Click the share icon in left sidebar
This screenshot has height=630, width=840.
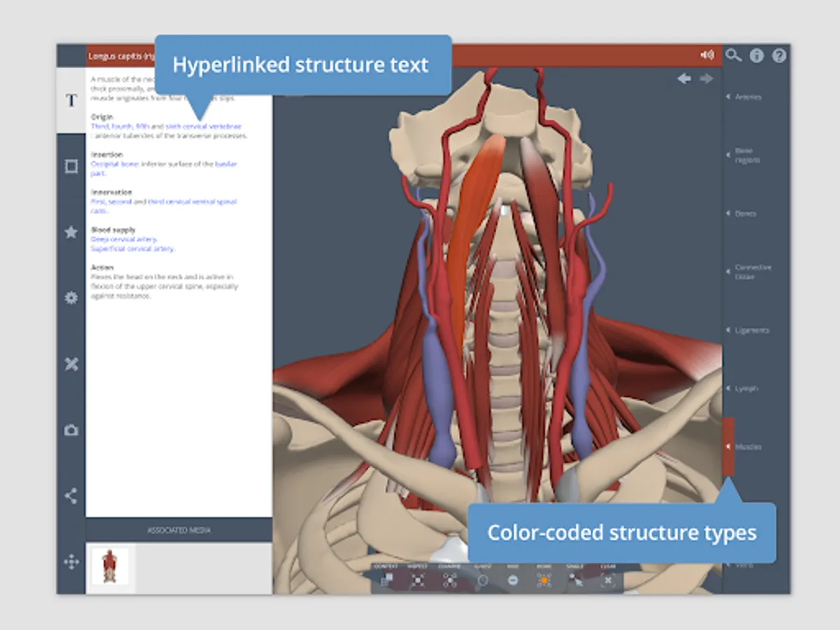coord(71,496)
